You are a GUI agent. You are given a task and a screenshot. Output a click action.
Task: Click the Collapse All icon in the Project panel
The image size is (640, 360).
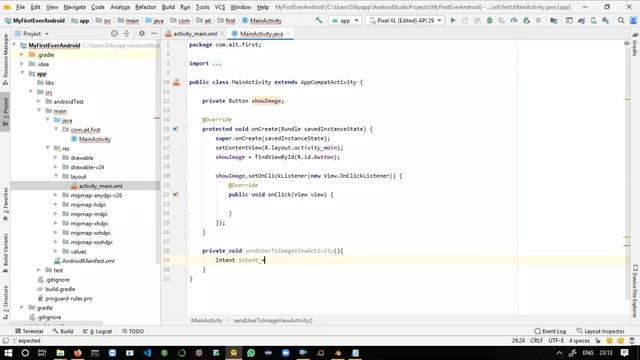point(127,33)
